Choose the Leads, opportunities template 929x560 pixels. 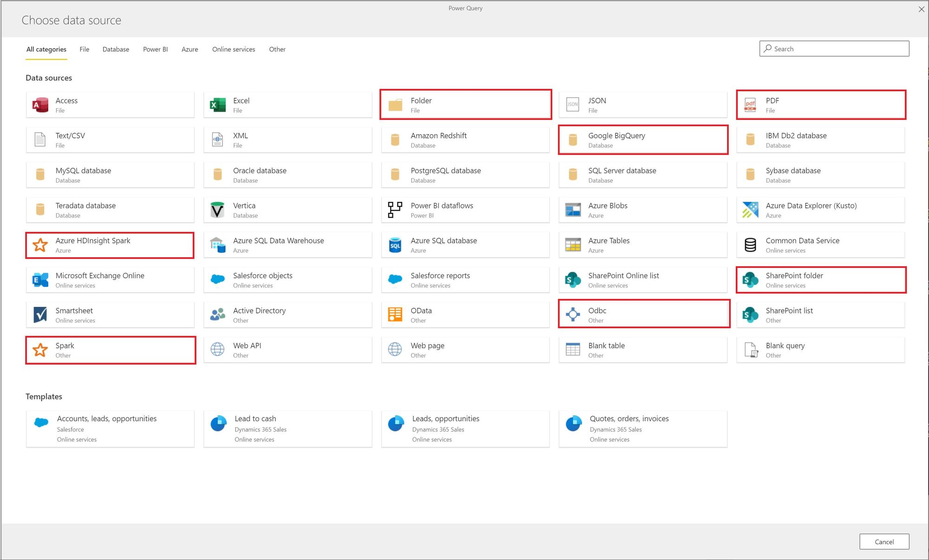pos(465,429)
